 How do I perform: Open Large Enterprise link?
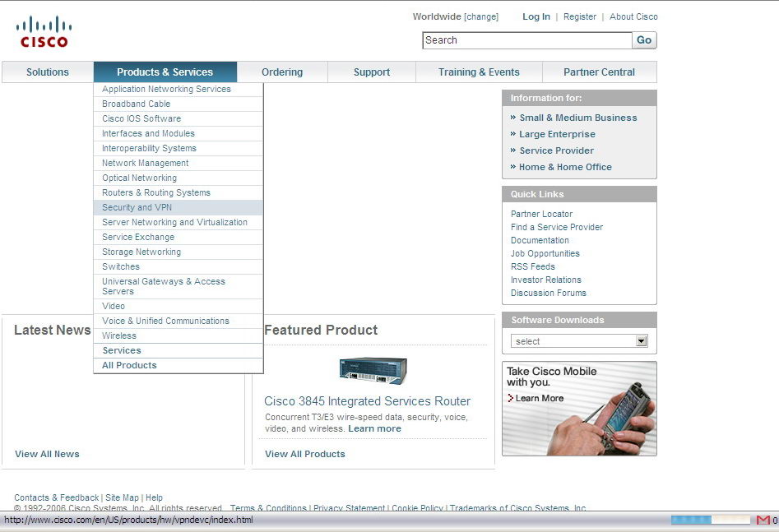click(x=557, y=134)
